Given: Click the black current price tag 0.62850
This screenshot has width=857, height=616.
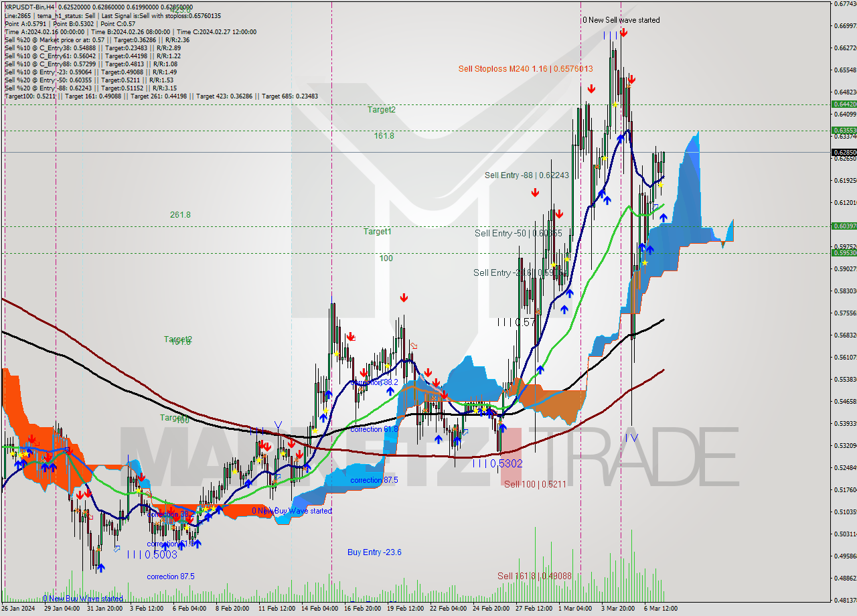Looking at the screenshot, I should point(844,152).
